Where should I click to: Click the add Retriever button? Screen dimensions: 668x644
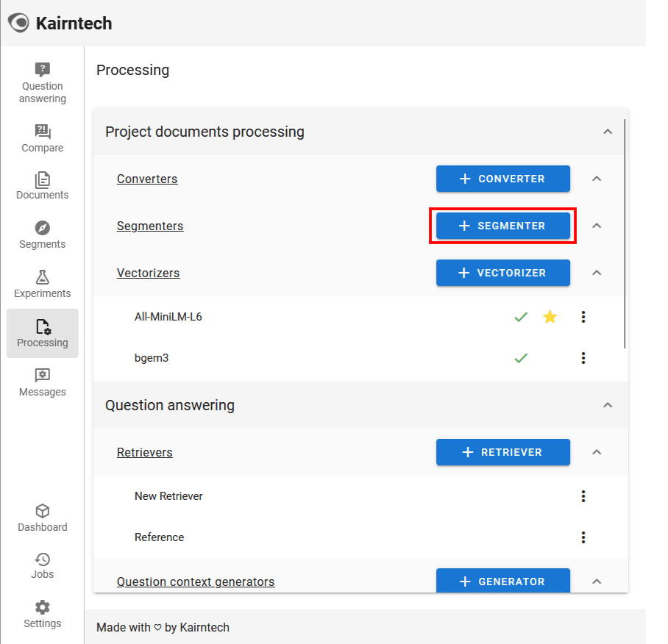503,452
